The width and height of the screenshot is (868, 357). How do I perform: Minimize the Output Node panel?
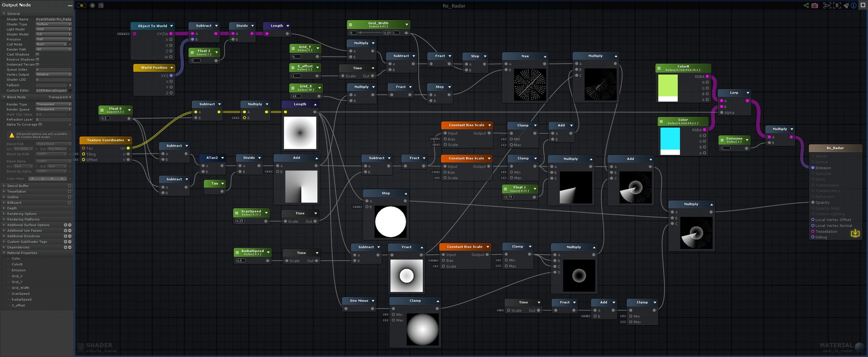70,5
